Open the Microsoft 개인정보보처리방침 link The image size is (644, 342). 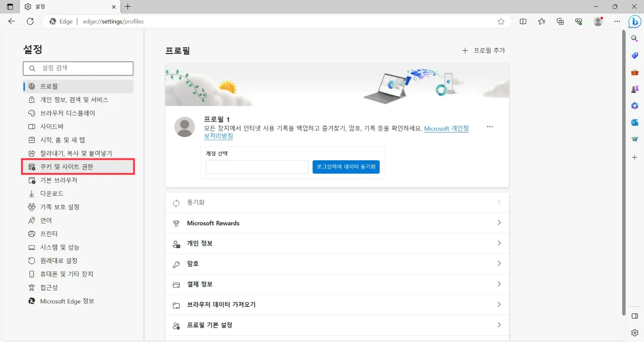click(446, 128)
